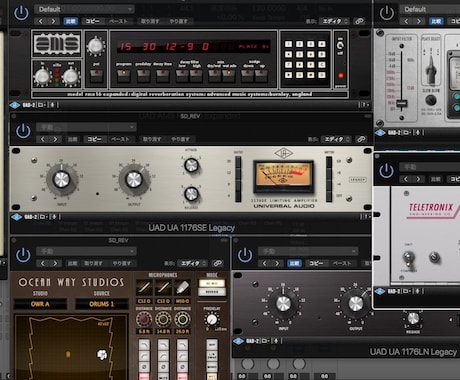Image resolution: width=460 pixels, height=380 pixels.
Task: Click the Teletronix window power icon
Action: pos(386,171)
